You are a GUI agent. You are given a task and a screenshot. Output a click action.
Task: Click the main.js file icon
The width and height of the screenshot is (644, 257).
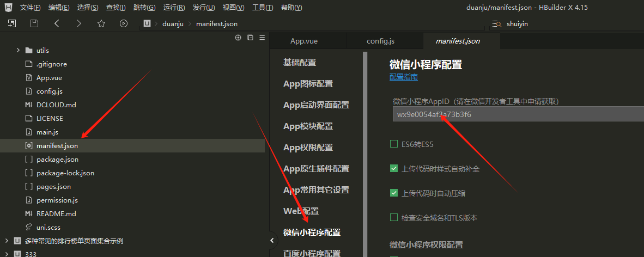click(x=29, y=132)
